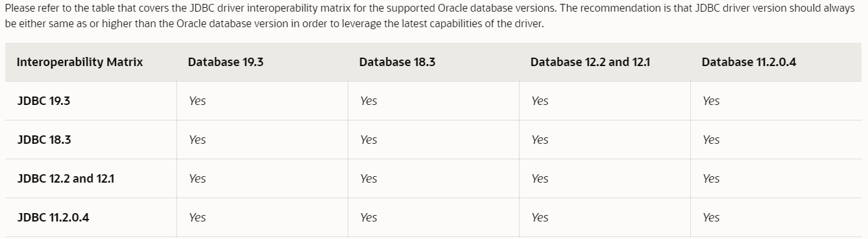The height and width of the screenshot is (239, 868).
Task: Click the Database 11.2.0.4 column header
Action: pos(749,62)
